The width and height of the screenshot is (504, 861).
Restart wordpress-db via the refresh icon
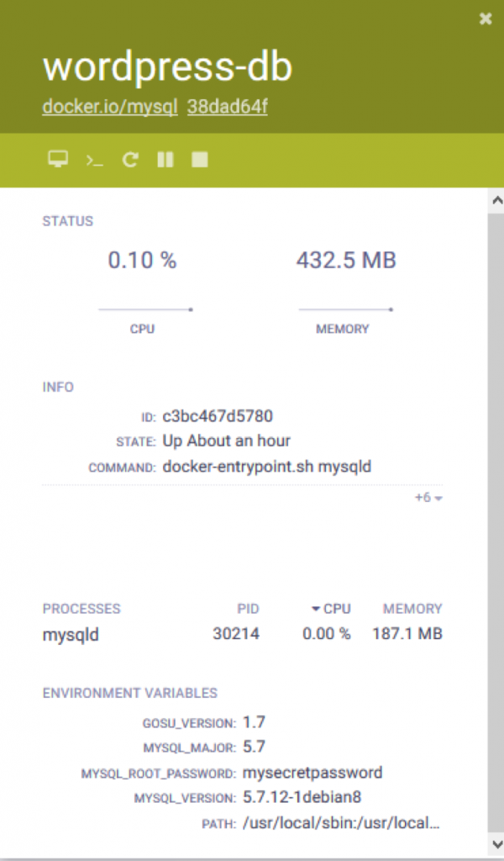pyautogui.click(x=130, y=158)
